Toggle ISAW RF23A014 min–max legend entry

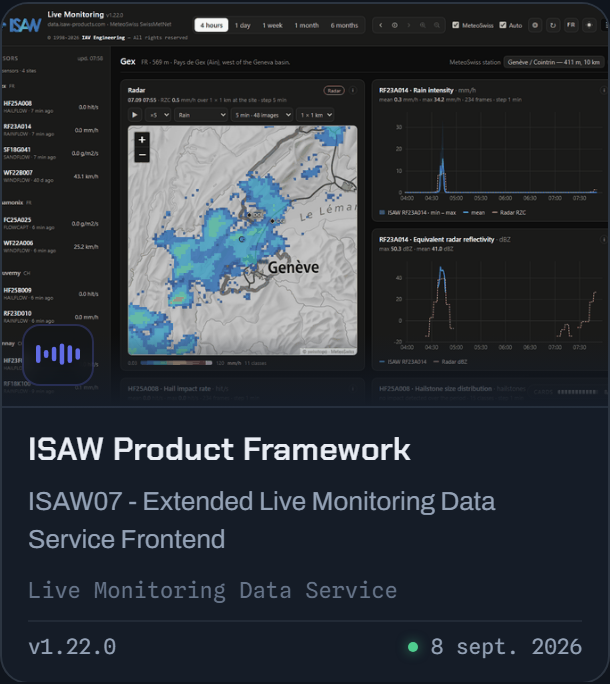[418, 212]
